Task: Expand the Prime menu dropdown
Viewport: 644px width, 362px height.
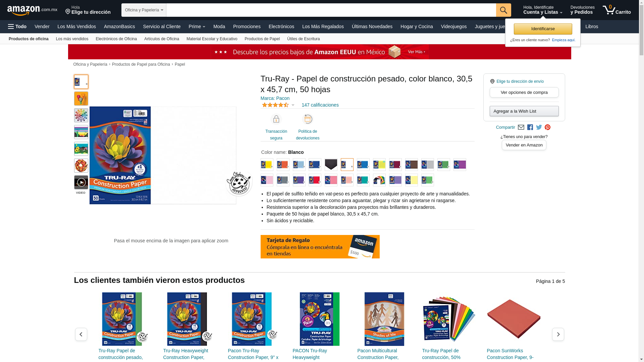Action: (197, 26)
